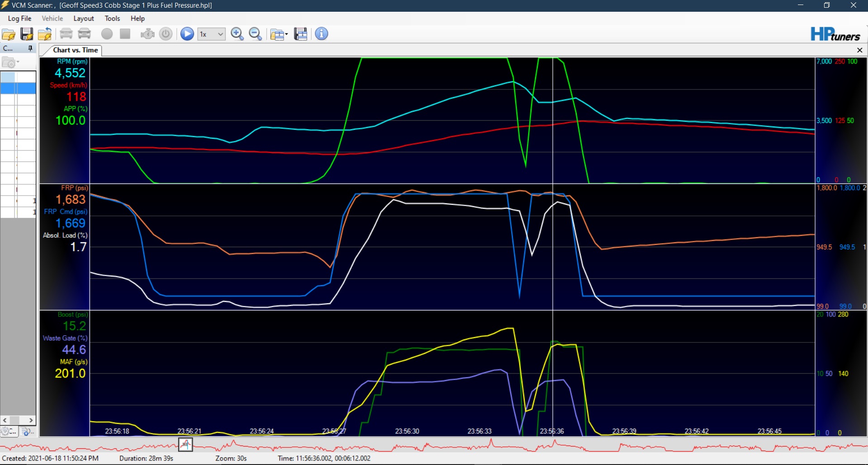Select the Chart vs. Time tab

point(75,50)
